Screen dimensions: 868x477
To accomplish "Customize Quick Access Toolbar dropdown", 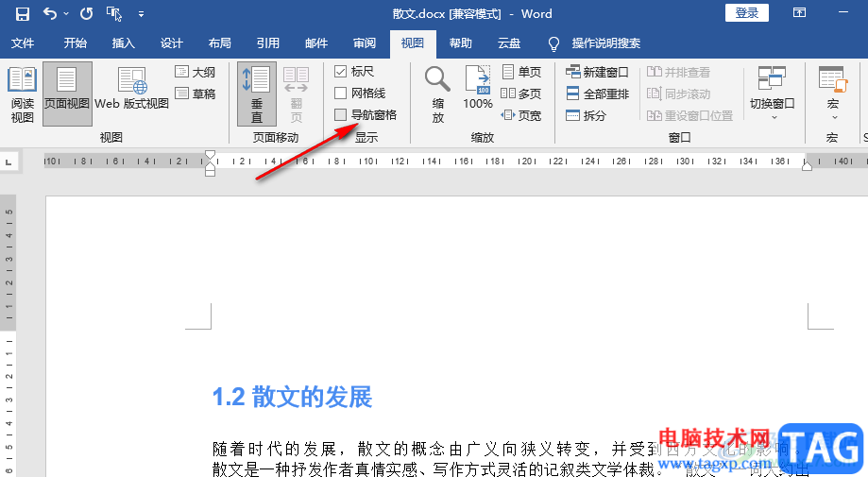I will 141,14.
